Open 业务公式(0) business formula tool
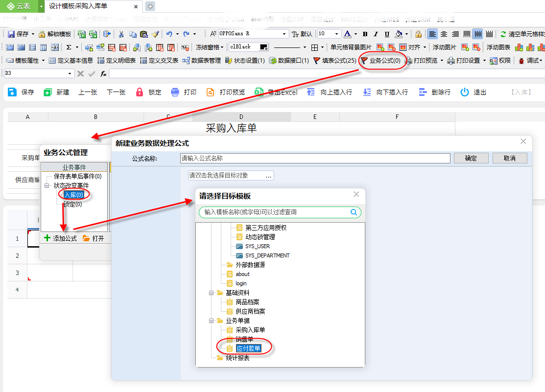The width and height of the screenshot is (545, 392). [x=380, y=61]
